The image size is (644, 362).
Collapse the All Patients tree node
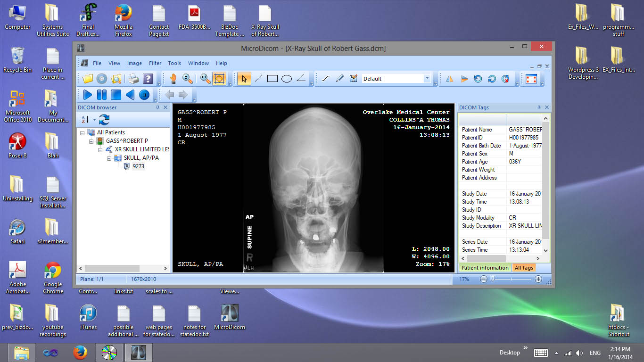tap(82, 132)
